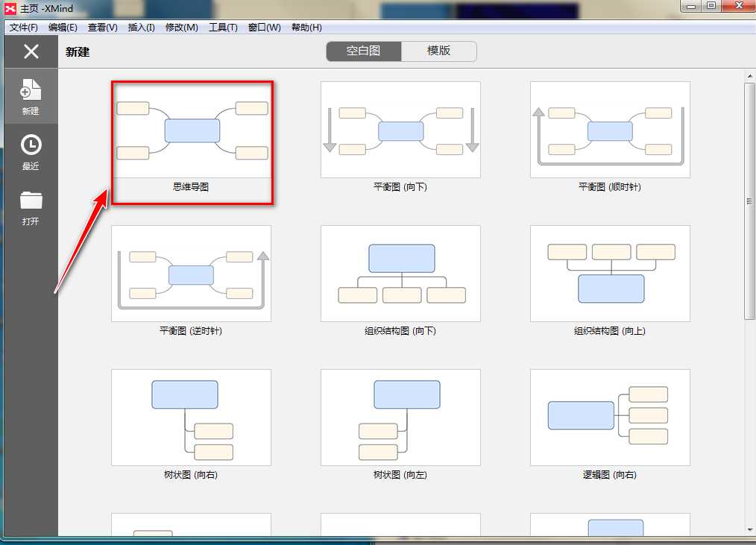Choose the 树状图 (向右) template
The image size is (756, 545).
[x=192, y=418]
